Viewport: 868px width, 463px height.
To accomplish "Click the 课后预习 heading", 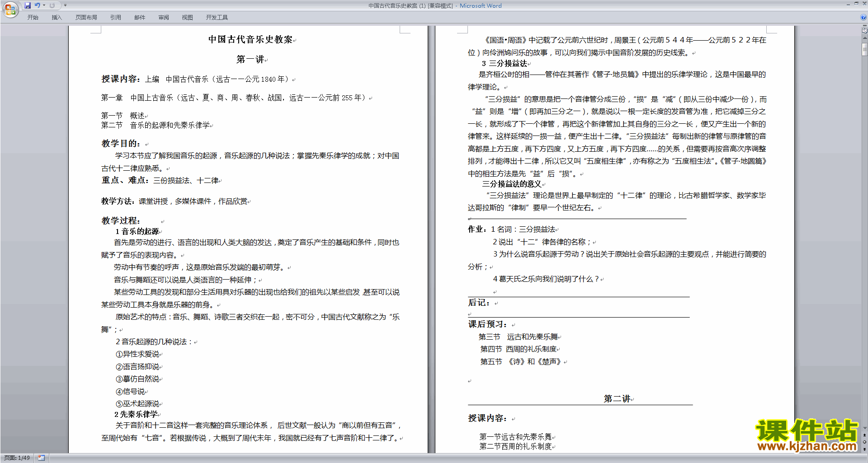I will 487,324.
